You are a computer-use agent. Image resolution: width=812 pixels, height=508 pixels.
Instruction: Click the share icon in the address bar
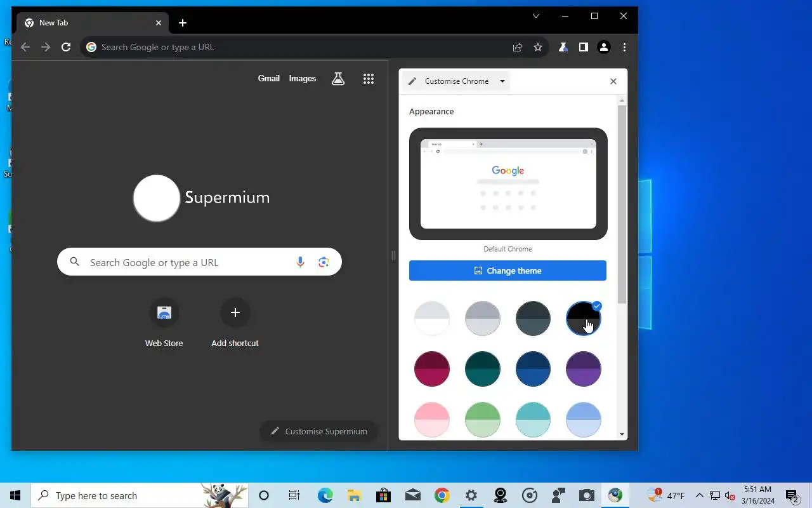(518, 47)
